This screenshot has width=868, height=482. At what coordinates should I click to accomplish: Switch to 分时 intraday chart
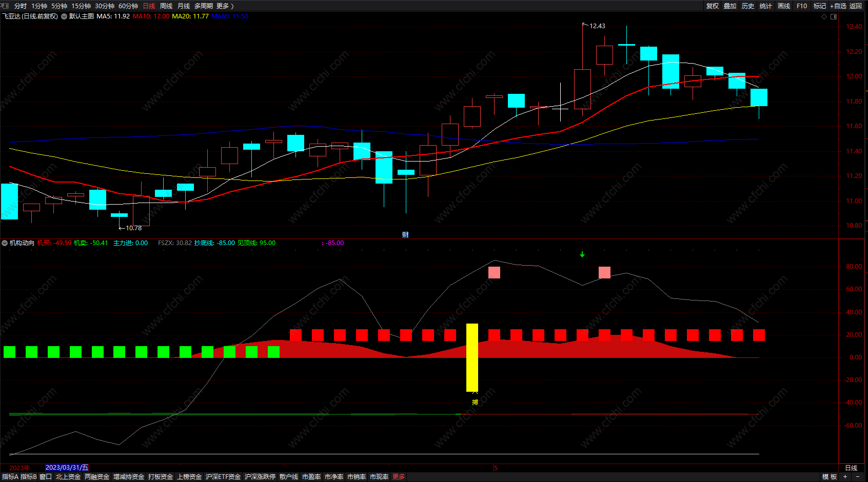[x=21, y=6]
